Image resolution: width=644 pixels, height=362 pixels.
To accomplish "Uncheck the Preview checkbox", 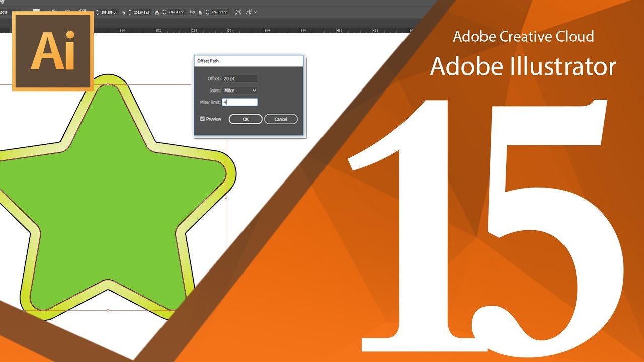I will (x=202, y=119).
